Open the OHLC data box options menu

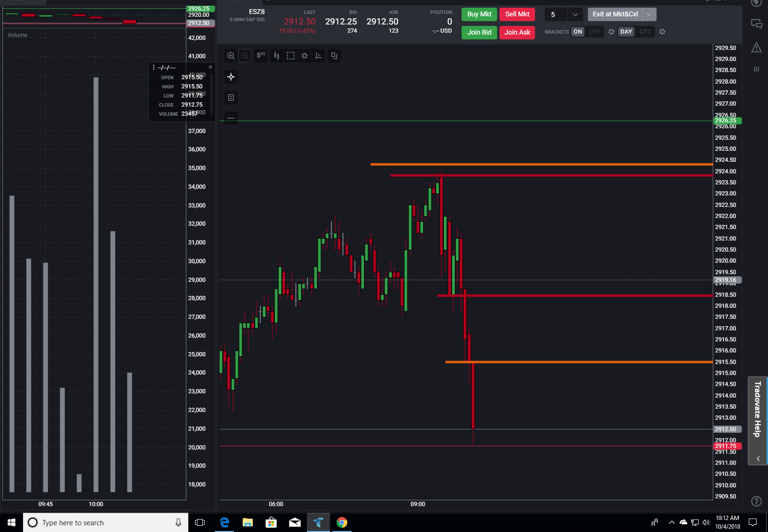(x=154, y=67)
